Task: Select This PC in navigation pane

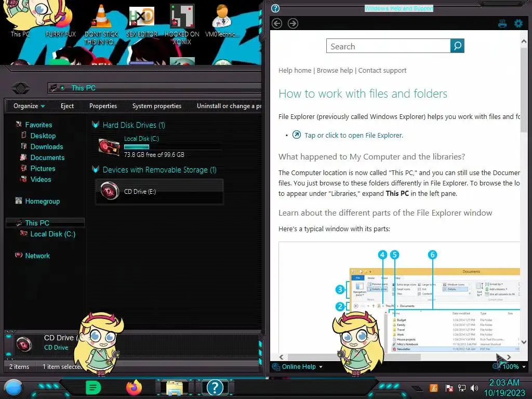Action: pos(45,223)
